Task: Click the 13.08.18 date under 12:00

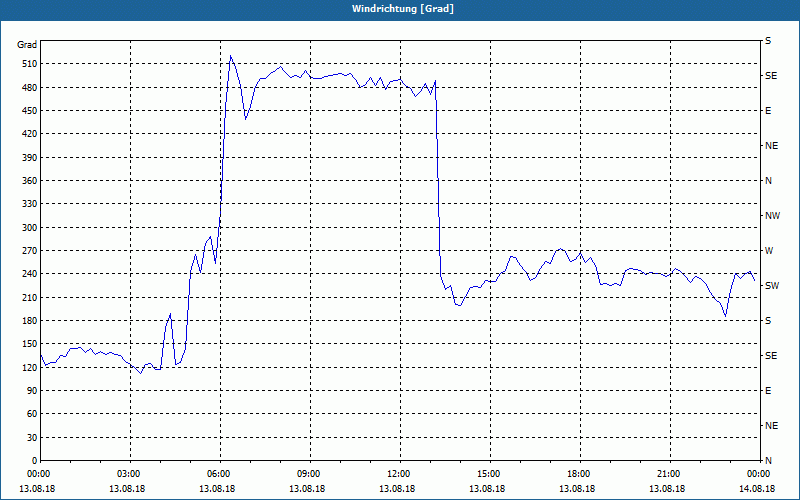Action: click(397, 489)
